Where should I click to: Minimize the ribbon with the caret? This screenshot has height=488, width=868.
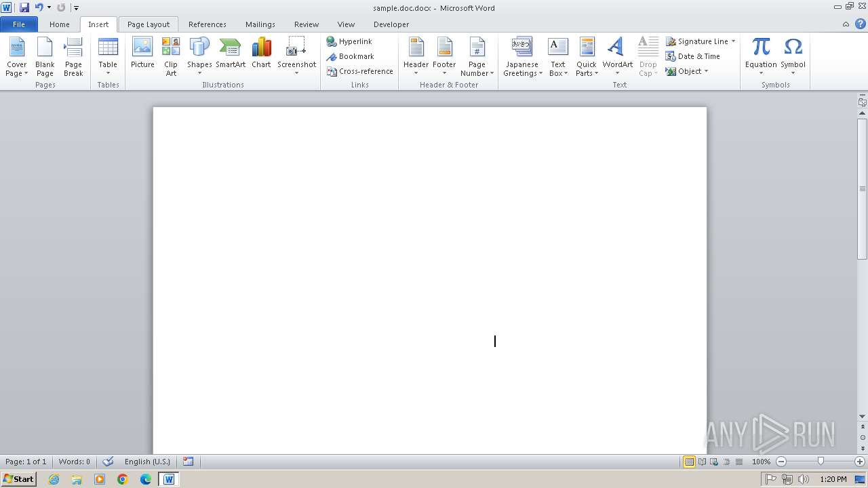click(846, 24)
